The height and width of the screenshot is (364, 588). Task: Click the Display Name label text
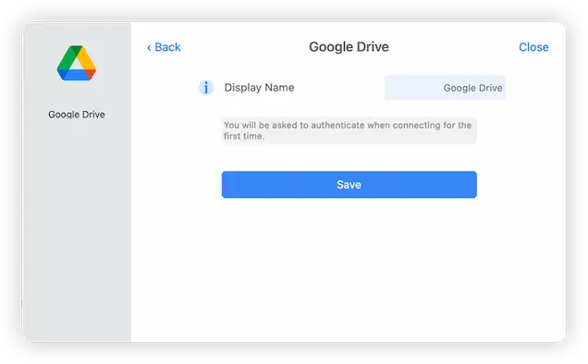click(259, 88)
